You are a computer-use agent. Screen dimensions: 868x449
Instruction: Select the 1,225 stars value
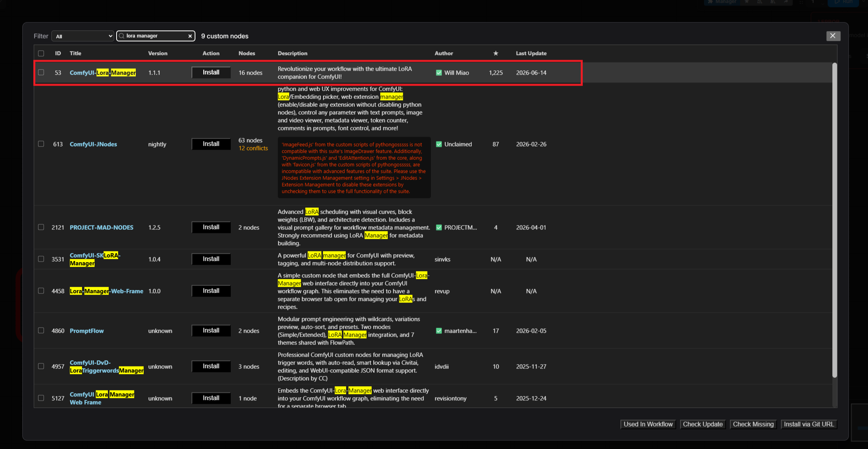(x=496, y=73)
